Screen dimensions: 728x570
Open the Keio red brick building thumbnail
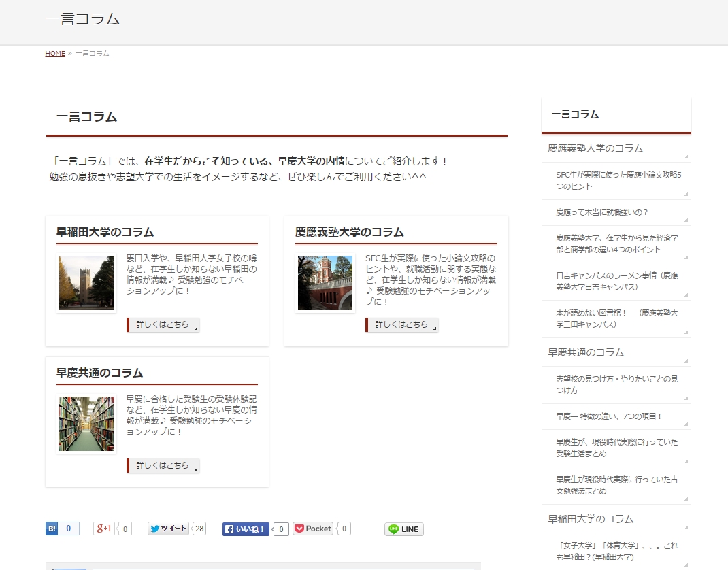click(x=325, y=283)
